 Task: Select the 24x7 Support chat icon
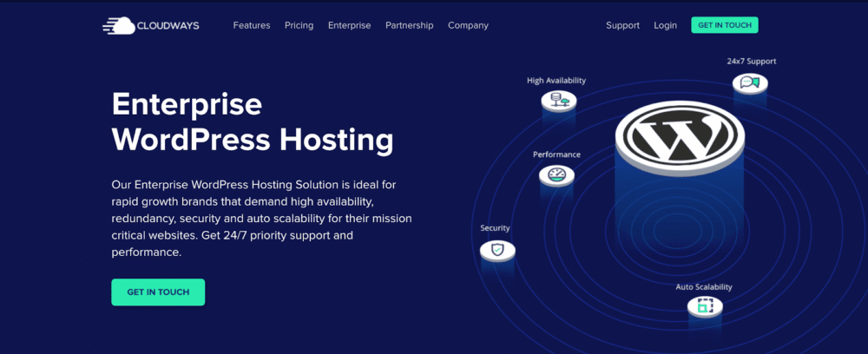(749, 83)
